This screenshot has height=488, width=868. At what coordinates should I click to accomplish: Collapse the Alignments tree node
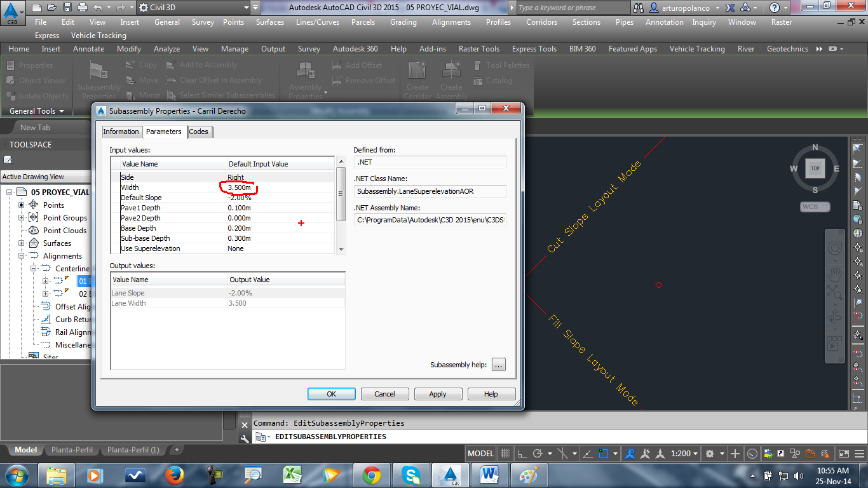coord(21,256)
